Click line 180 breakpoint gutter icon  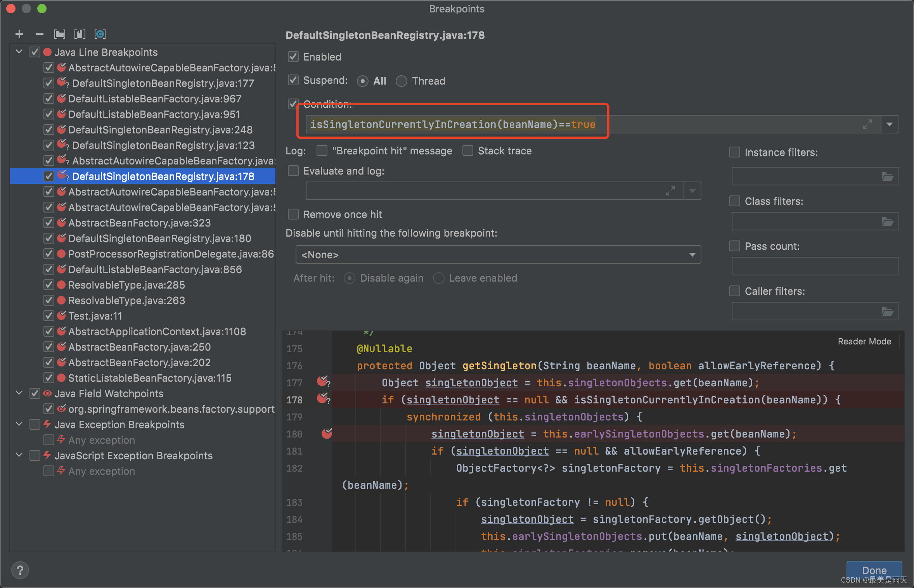point(327,434)
